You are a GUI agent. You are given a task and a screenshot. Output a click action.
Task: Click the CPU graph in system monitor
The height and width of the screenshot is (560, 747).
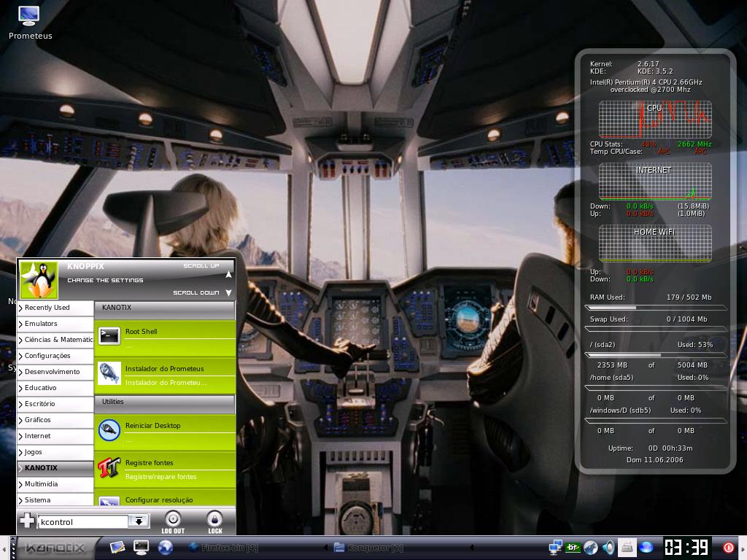(x=655, y=119)
